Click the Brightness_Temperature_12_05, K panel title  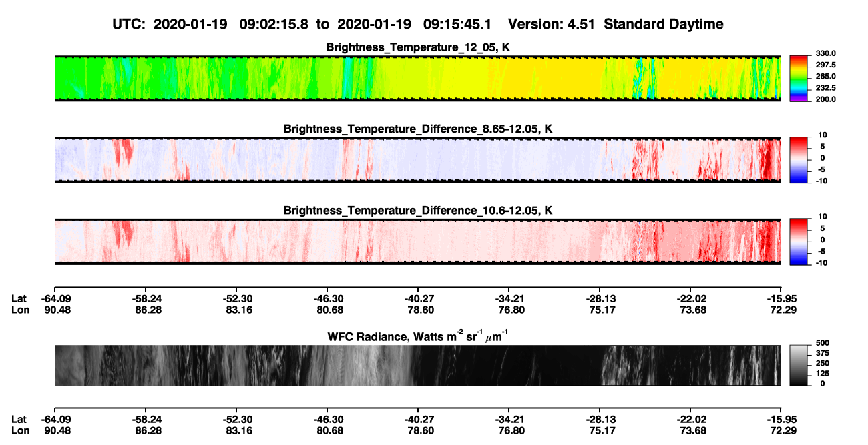click(x=418, y=47)
